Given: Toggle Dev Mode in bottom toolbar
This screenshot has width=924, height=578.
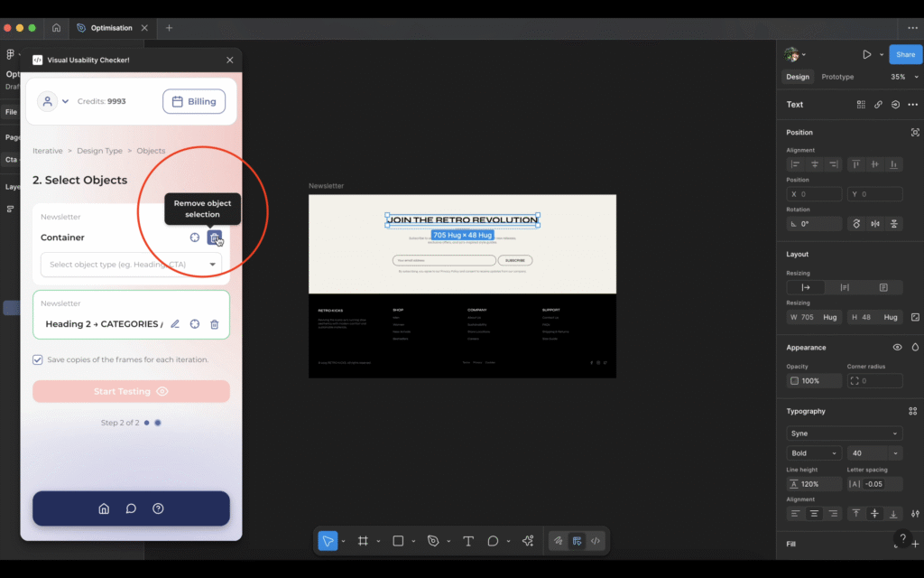Looking at the screenshot, I should [596, 541].
